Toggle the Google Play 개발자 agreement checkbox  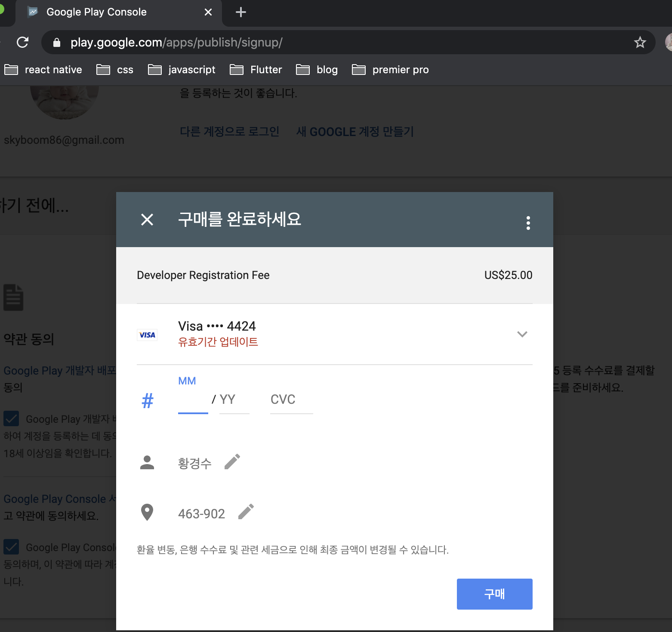pyautogui.click(x=11, y=418)
